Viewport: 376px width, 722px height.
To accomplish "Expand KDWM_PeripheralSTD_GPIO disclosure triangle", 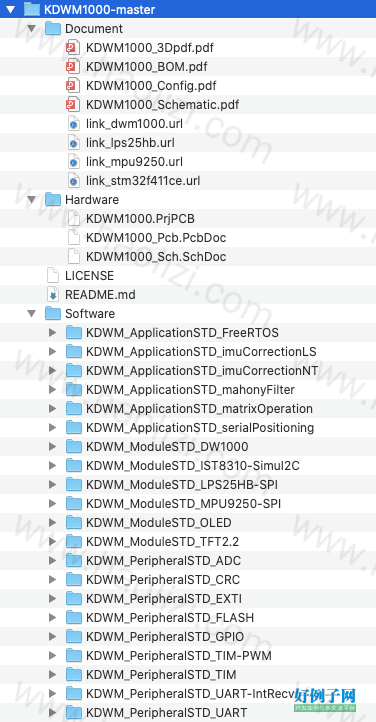I will pos(52,636).
